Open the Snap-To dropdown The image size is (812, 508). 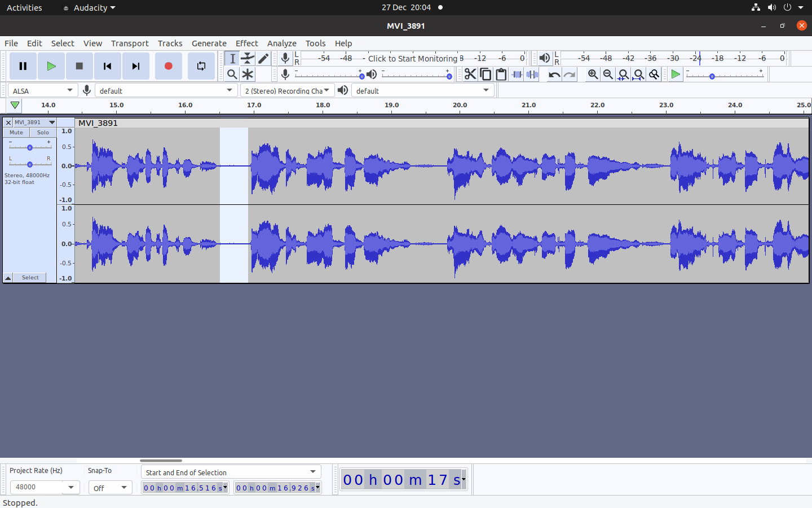click(x=110, y=488)
